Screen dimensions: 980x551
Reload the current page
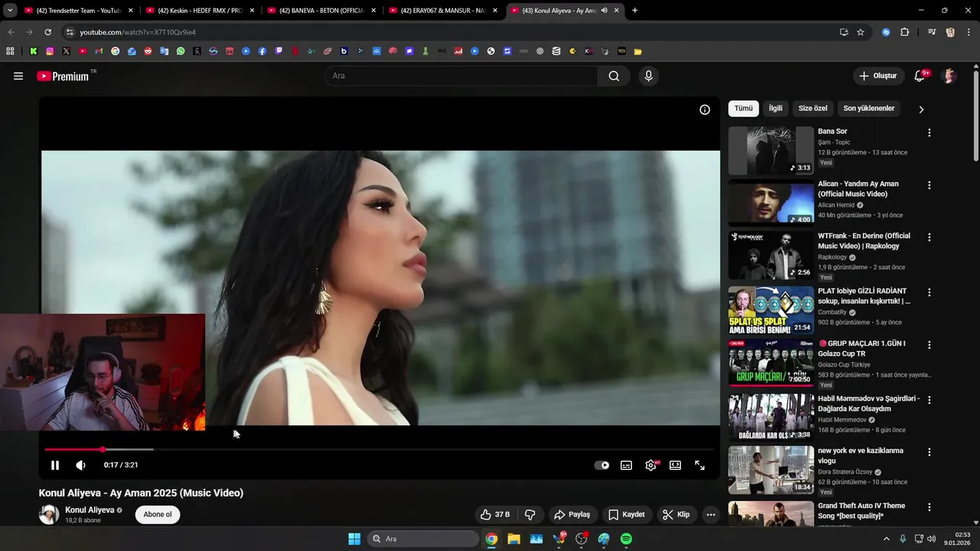click(47, 32)
